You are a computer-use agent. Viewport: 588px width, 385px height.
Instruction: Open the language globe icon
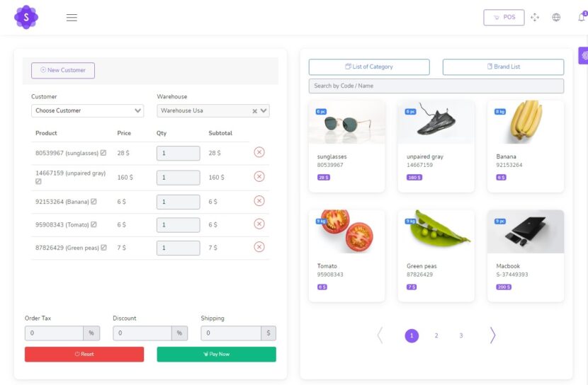click(x=556, y=17)
